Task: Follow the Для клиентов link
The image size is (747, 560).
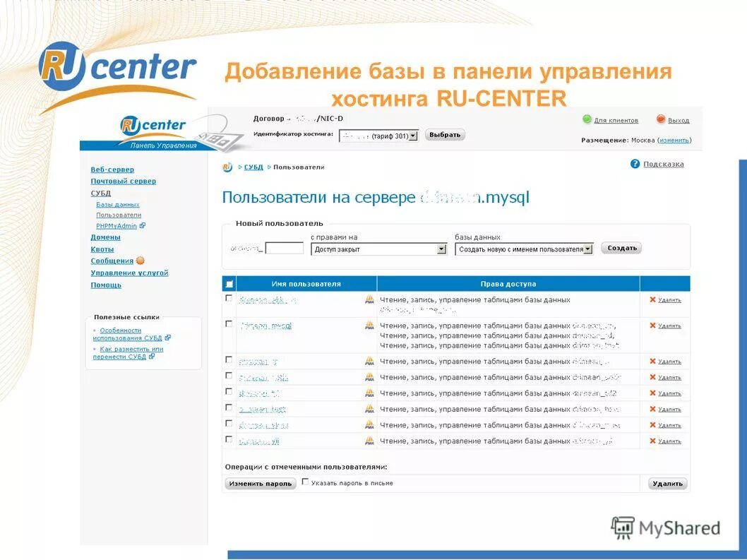Action: tap(616, 120)
